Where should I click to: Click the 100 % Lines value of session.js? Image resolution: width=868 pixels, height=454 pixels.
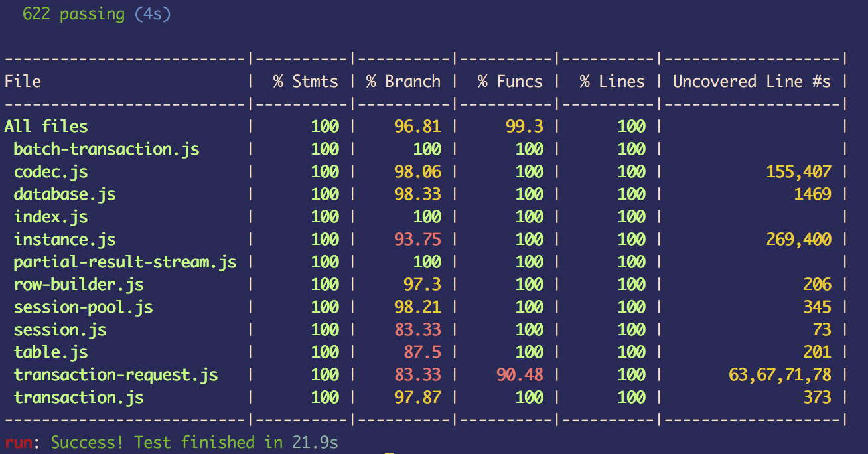pyautogui.click(x=631, y=330)
